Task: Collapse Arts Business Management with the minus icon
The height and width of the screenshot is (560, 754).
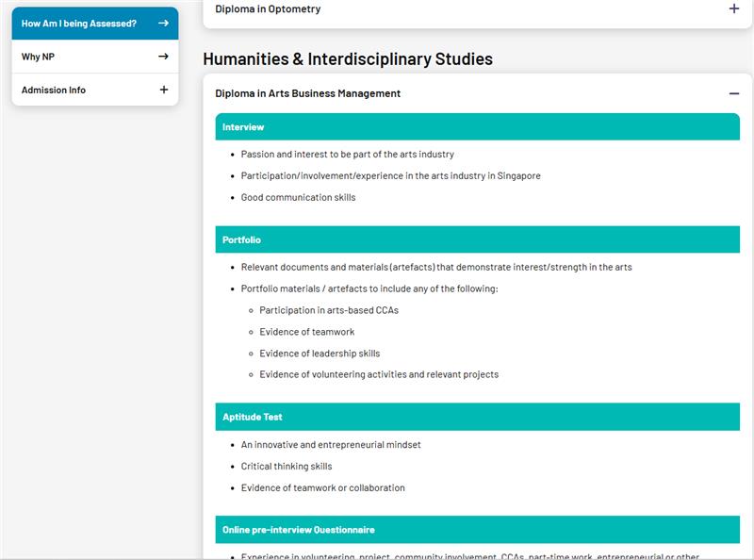Action: point(734,93)
